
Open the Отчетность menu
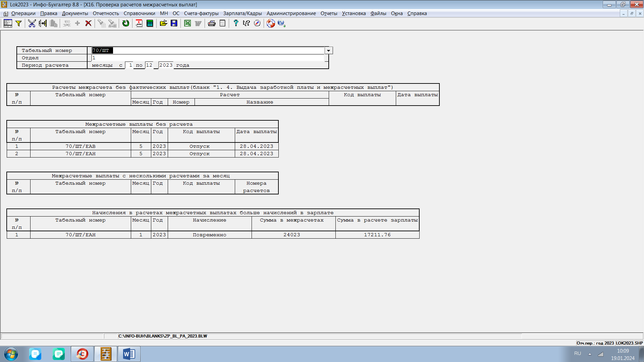tap(106, 13)
